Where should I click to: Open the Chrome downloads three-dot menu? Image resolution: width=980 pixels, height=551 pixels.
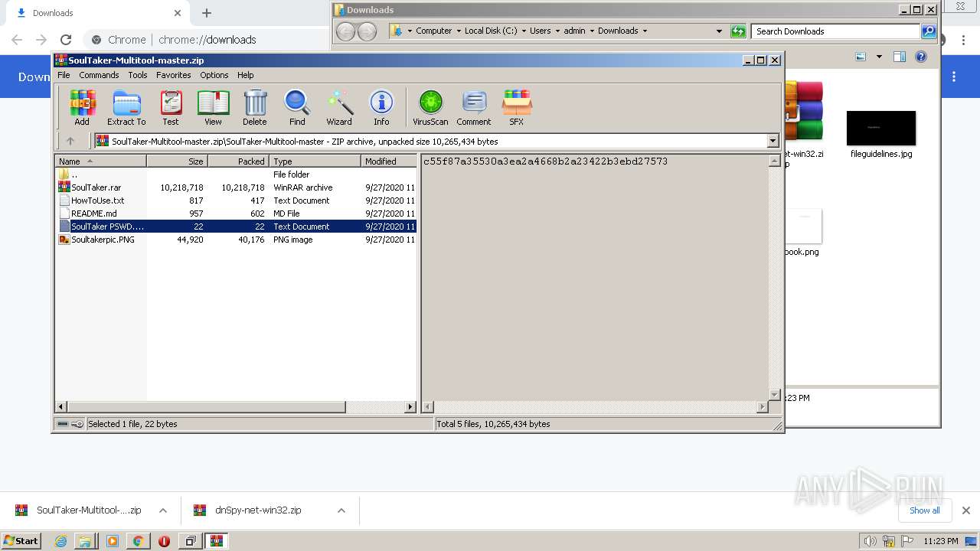(954, 77)
